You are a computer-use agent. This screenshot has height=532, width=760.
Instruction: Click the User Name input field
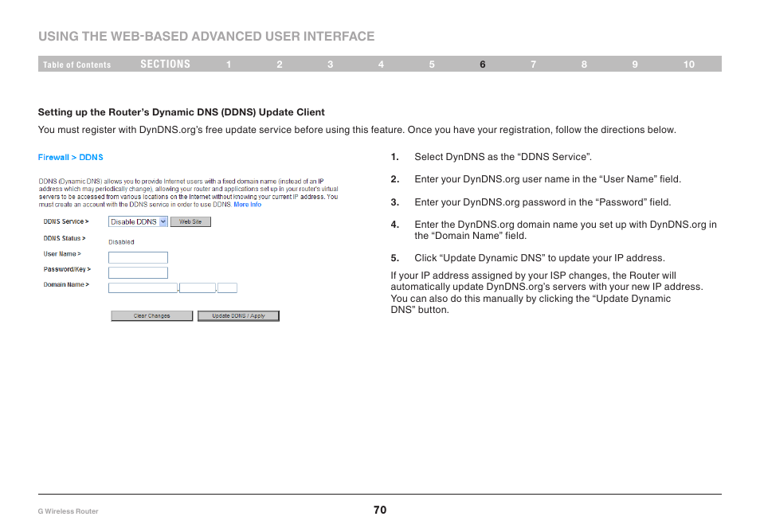coord(138,257)
